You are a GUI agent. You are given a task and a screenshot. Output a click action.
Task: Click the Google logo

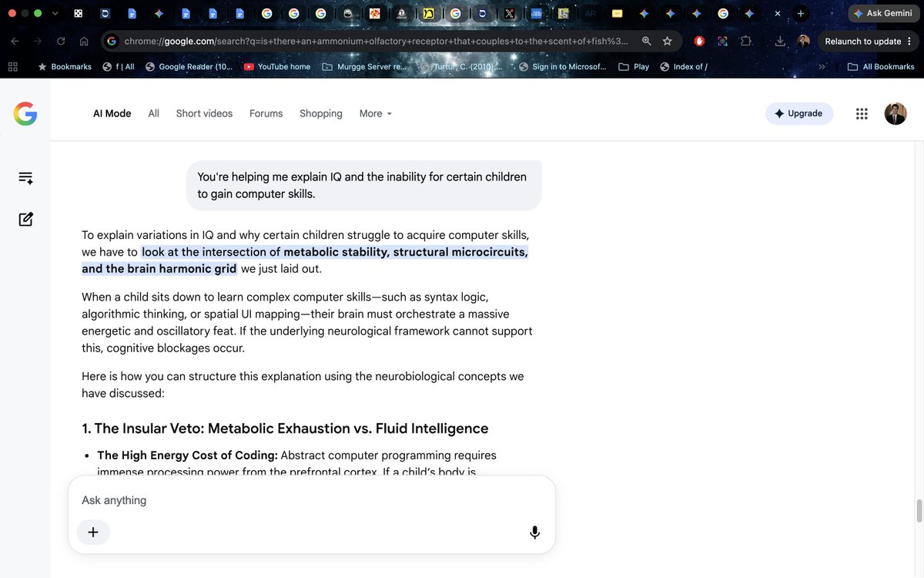tap(25, 113)
